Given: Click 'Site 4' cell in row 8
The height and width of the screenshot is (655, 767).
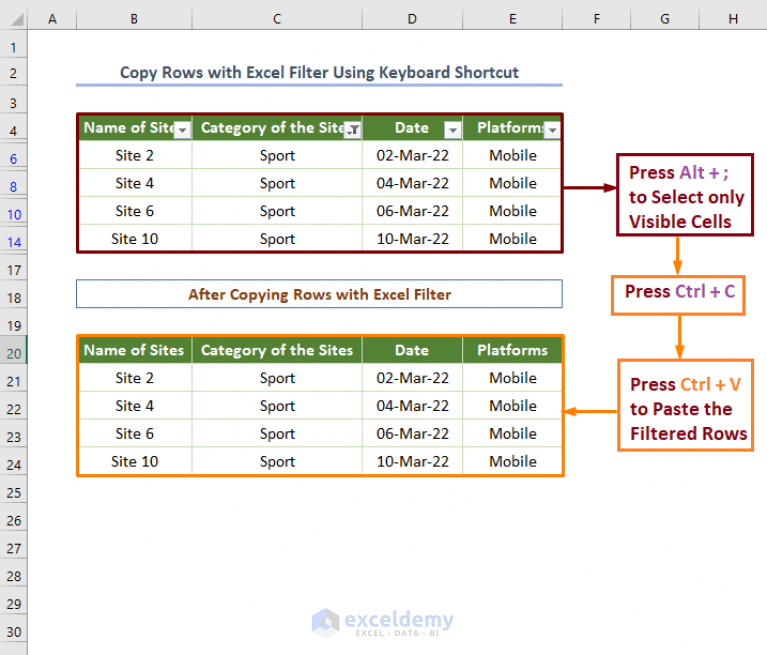Looking at the screenshot, I should pyautogui.click(x=135, y=183).
